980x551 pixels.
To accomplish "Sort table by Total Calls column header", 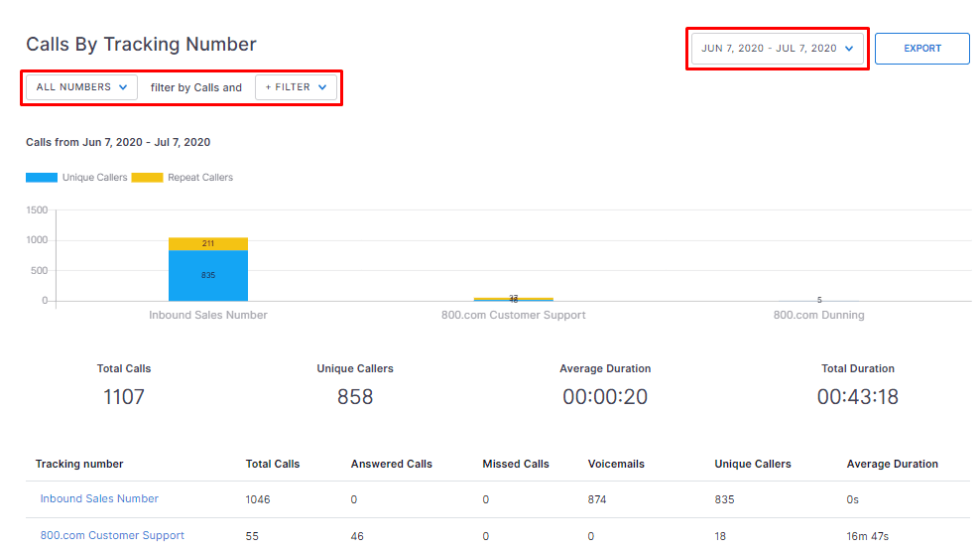I will [273, 464].
